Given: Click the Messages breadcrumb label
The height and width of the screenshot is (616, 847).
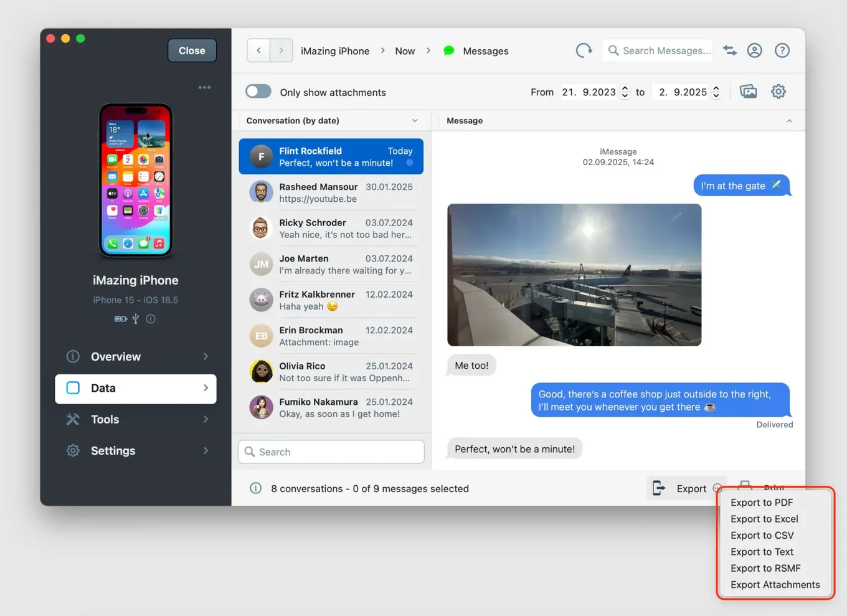Looking at the screenshot, I should pyautogui.click(x=486, y=51).
